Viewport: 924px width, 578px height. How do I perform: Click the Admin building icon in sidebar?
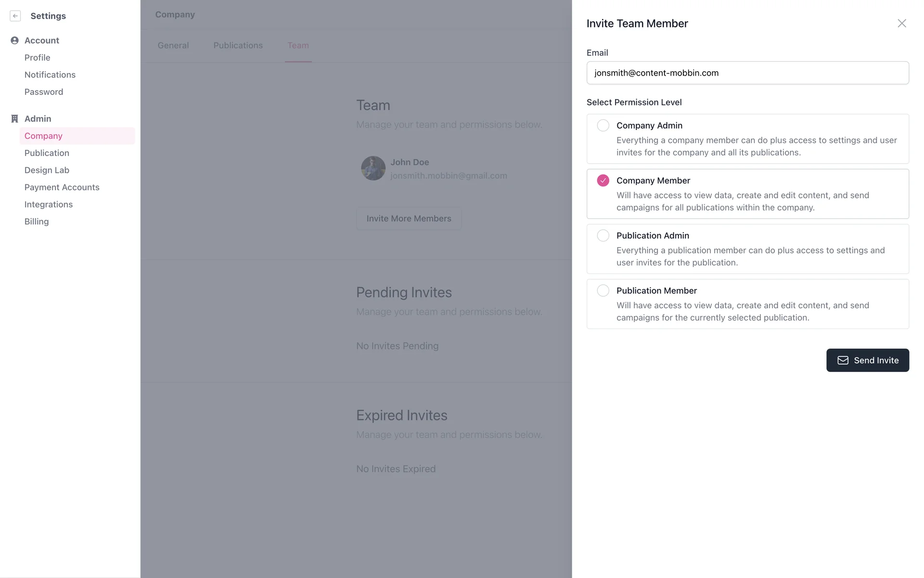(14, 118)
